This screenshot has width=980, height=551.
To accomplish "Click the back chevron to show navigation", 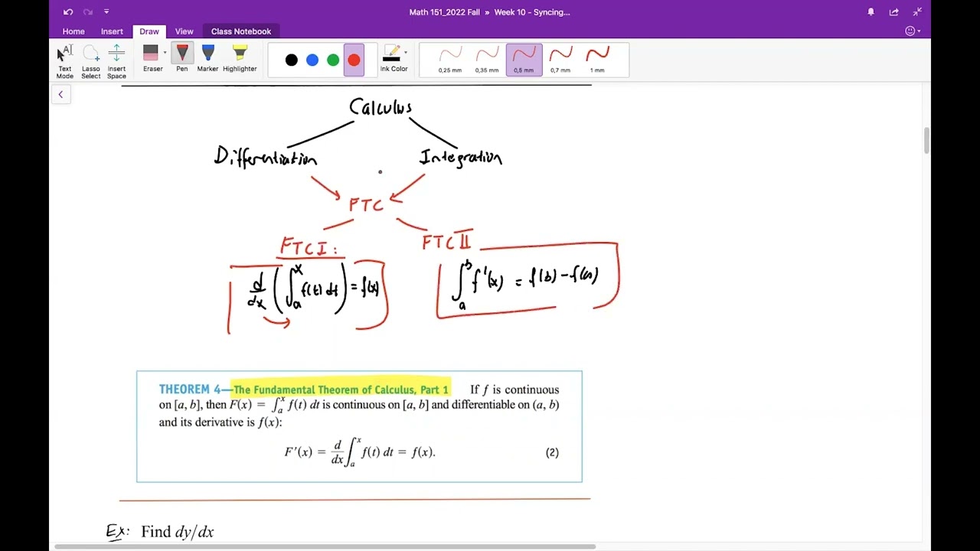I will click(60, 94).
